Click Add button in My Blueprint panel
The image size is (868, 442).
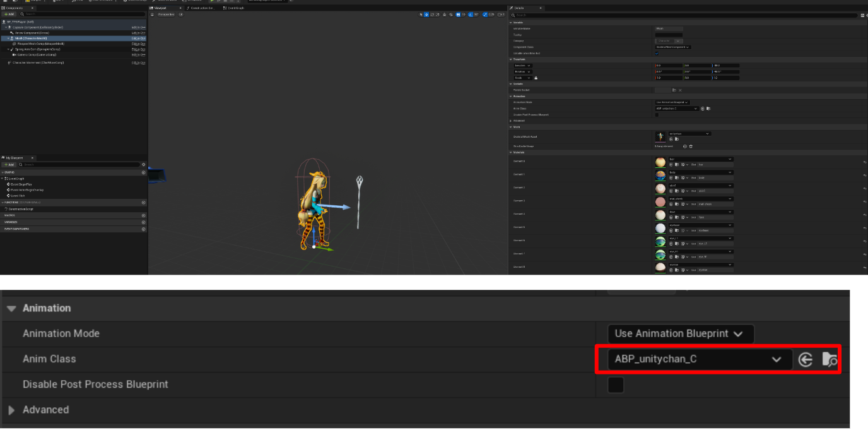point(9,165)
